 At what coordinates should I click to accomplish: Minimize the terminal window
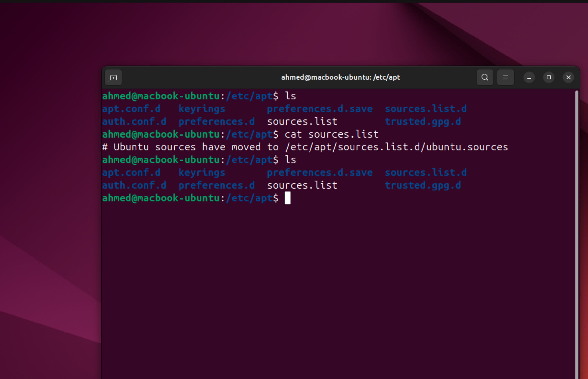click(529, 77)
